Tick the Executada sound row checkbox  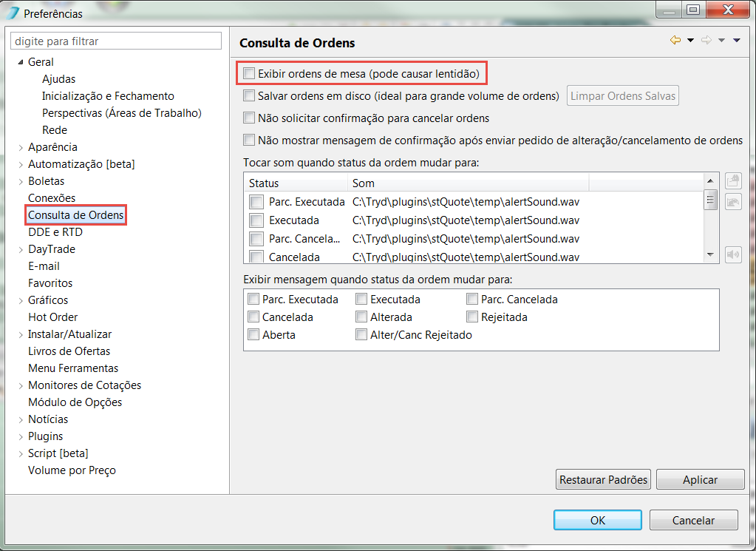[256, 220]
